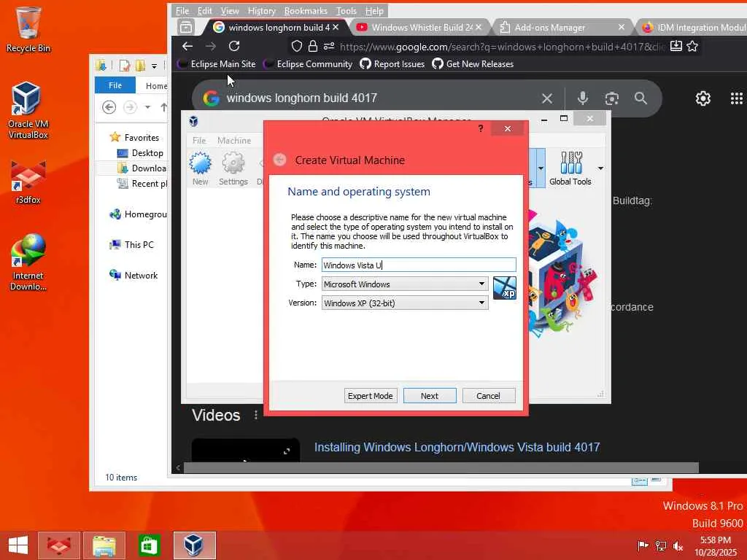This screenshot has height=560, width=747.
Task: Reload the current browser page
Action: (x=234, y=46)
